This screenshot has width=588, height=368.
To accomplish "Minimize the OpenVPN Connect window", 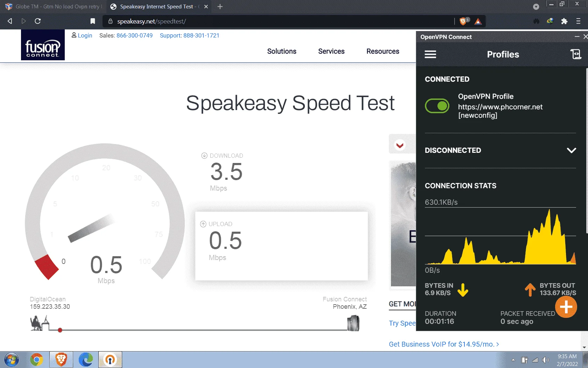I will 577,36.
